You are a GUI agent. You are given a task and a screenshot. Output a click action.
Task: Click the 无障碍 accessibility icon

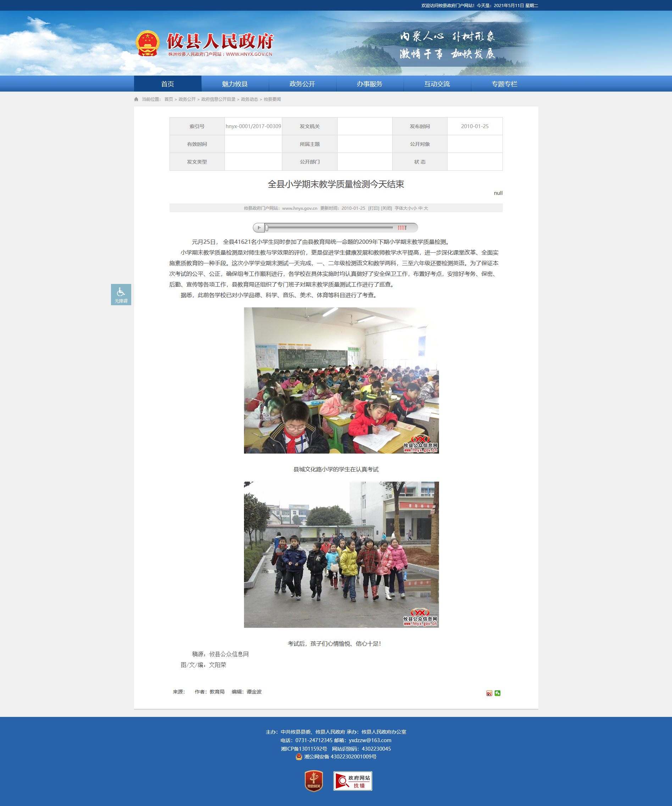pyautogui.click(x=121, y=295)
